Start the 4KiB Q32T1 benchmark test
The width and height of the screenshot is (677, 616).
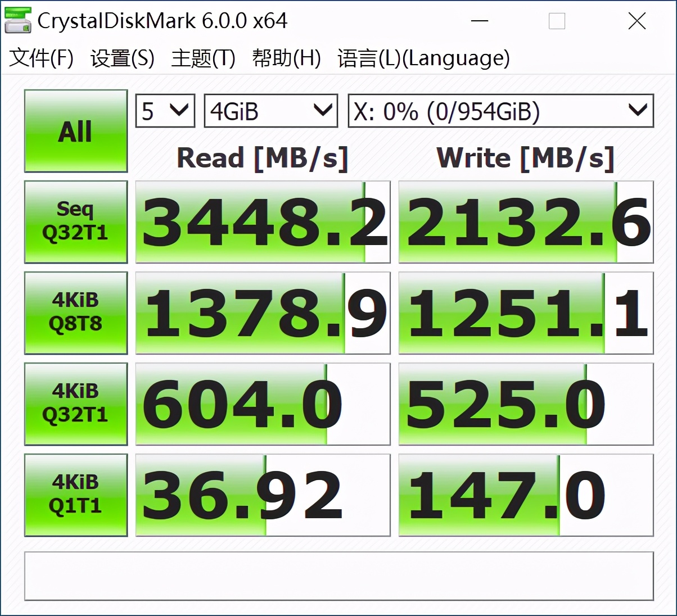point(75,404)
